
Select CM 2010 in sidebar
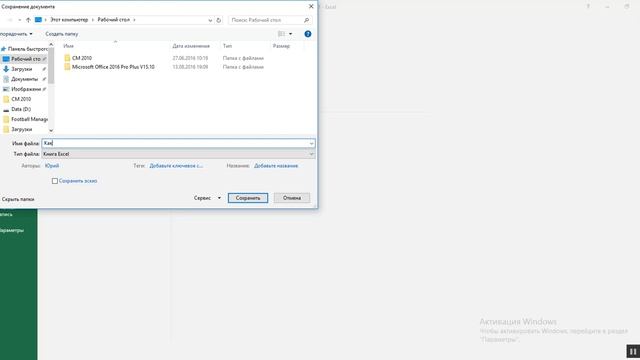[x=21, y=99]
